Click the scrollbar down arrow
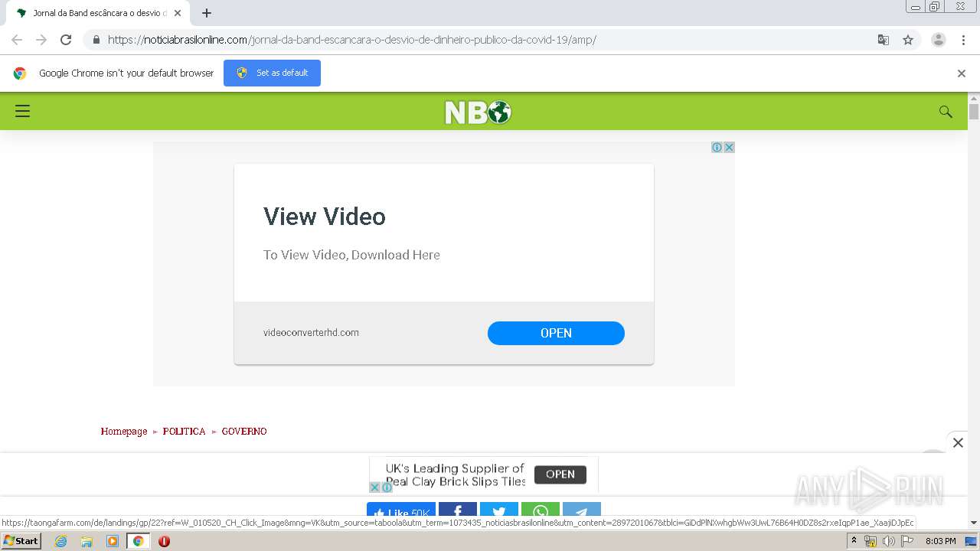980x551 pixels. tap(974, 523)
